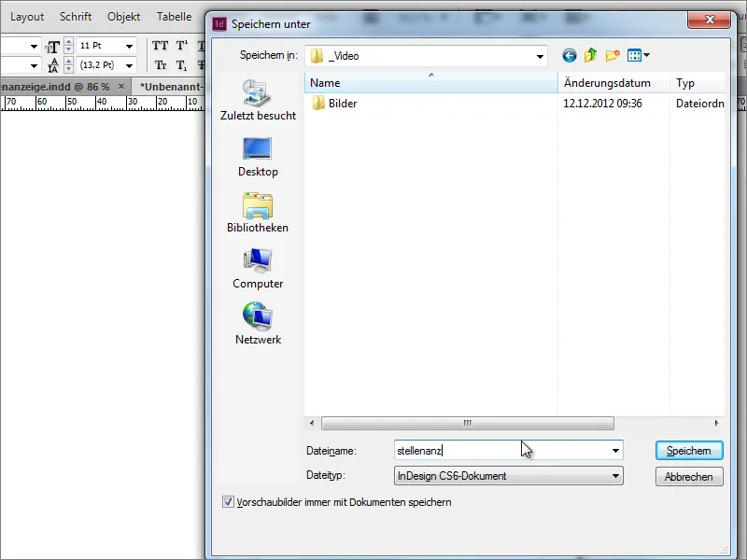Open the Layout menu
Screen dimensions: 747x560
tap(27, 17)
